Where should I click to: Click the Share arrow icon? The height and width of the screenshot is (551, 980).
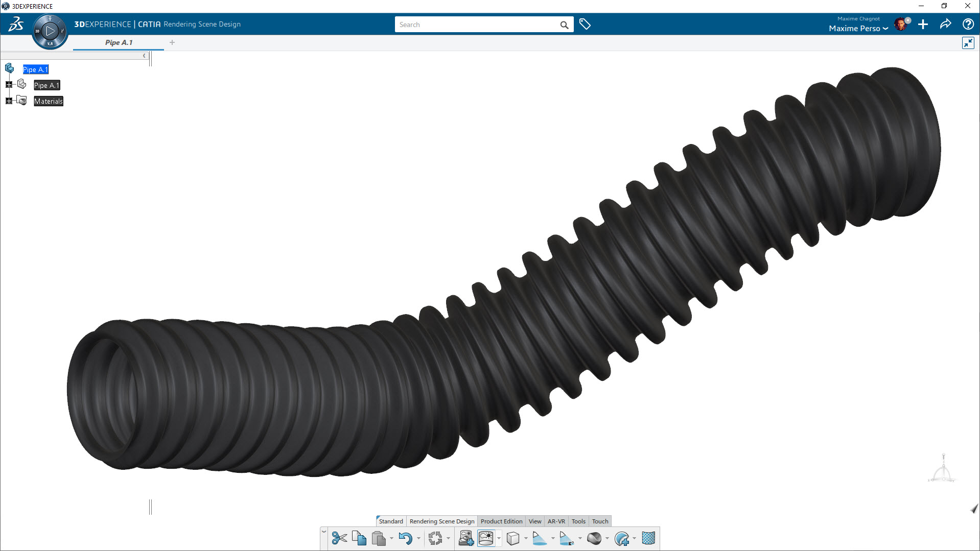tap(945, 24)
